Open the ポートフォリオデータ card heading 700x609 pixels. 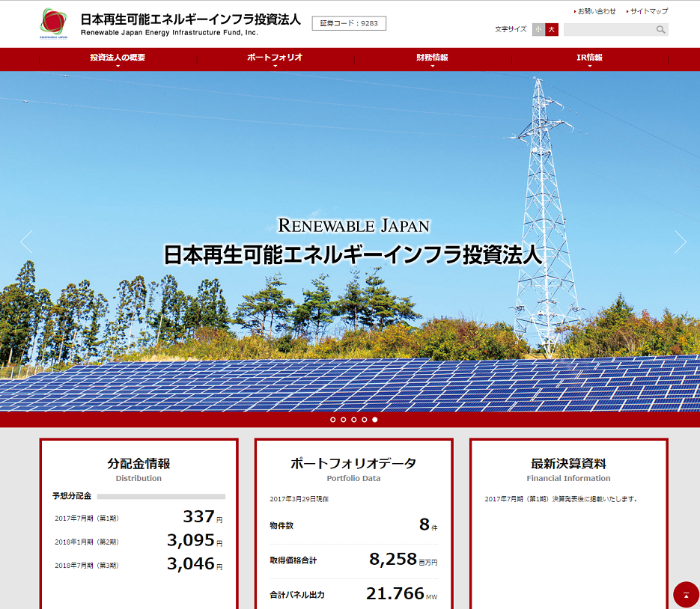[x=353, y=464]
